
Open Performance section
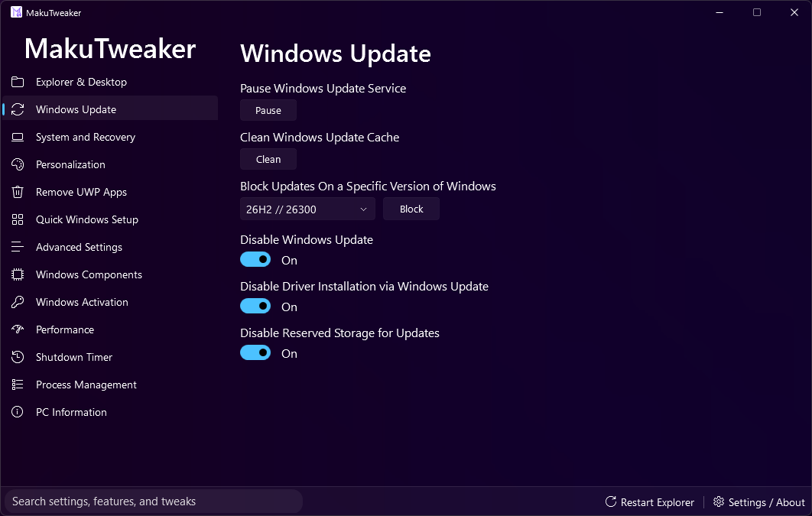point(110,329)
